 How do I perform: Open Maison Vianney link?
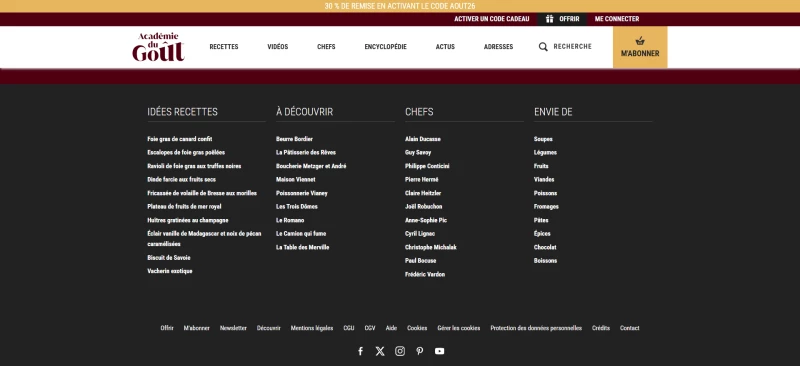point(295,179)
